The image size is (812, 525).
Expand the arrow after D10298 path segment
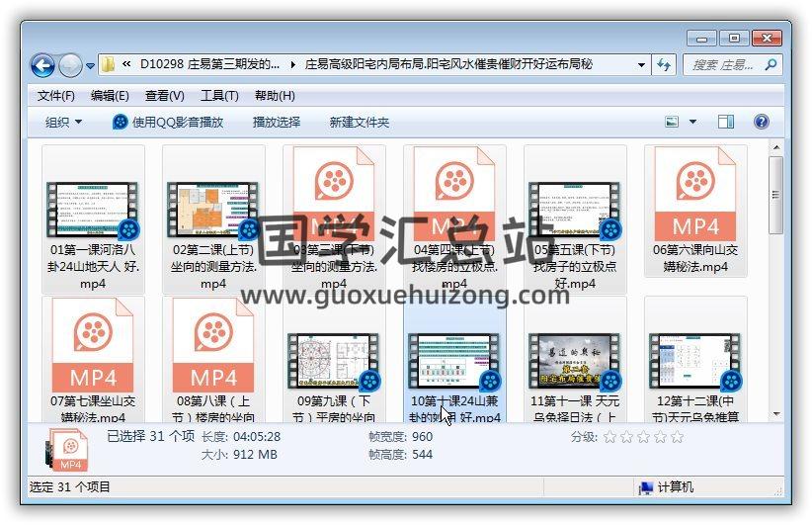(293, 65)
